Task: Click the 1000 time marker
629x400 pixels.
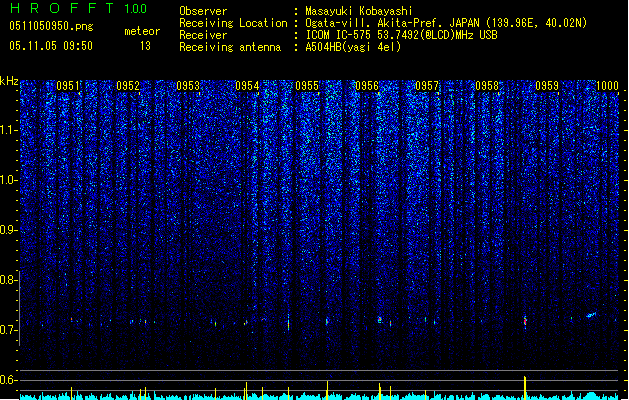Action: [607, 86]
